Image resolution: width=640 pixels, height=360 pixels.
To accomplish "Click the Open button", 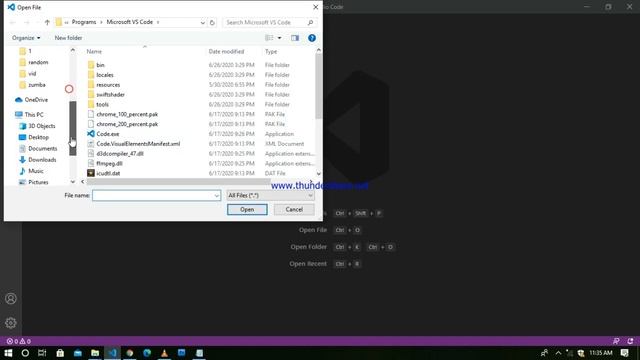I will (247, 209).
